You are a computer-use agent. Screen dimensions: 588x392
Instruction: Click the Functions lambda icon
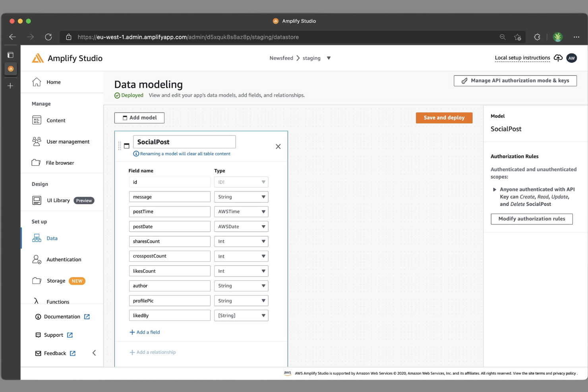click(x=36, y=301)
